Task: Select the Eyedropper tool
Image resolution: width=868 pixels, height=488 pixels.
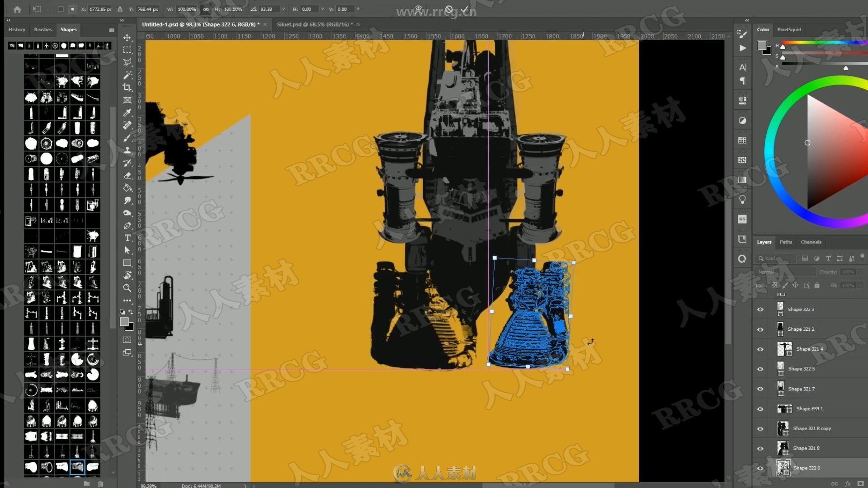Action: (x=127, y=113)
